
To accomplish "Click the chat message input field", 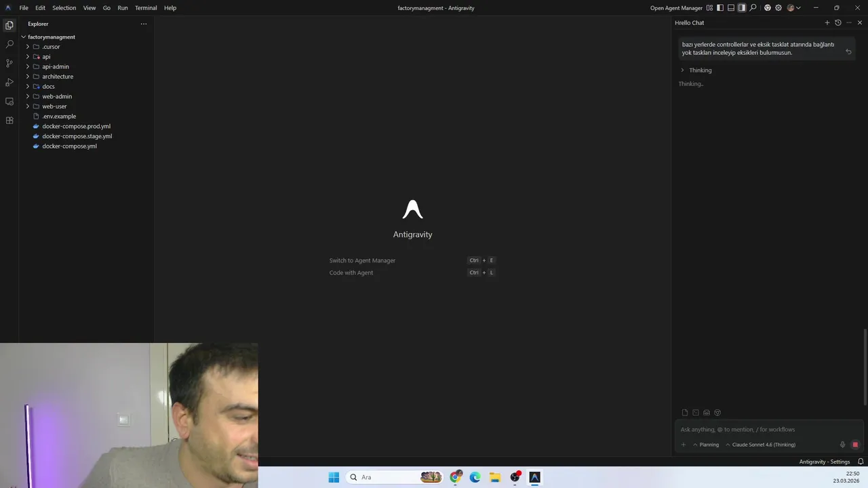I will pyautogui.click(x=770, y=429).
